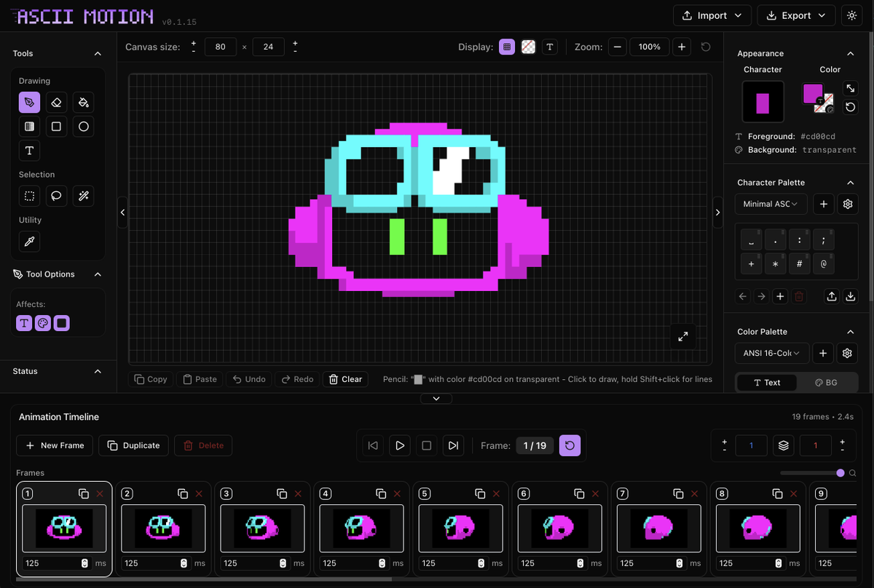Open the ANSI 16-Color palette dropdown
The width and height of the screenshot is (874, 588).
771,353
